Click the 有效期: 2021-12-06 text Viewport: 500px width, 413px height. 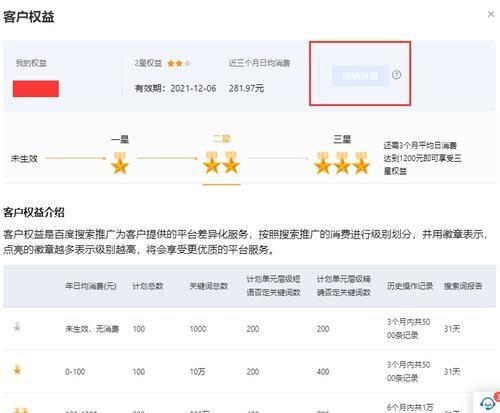pos(175,88)
